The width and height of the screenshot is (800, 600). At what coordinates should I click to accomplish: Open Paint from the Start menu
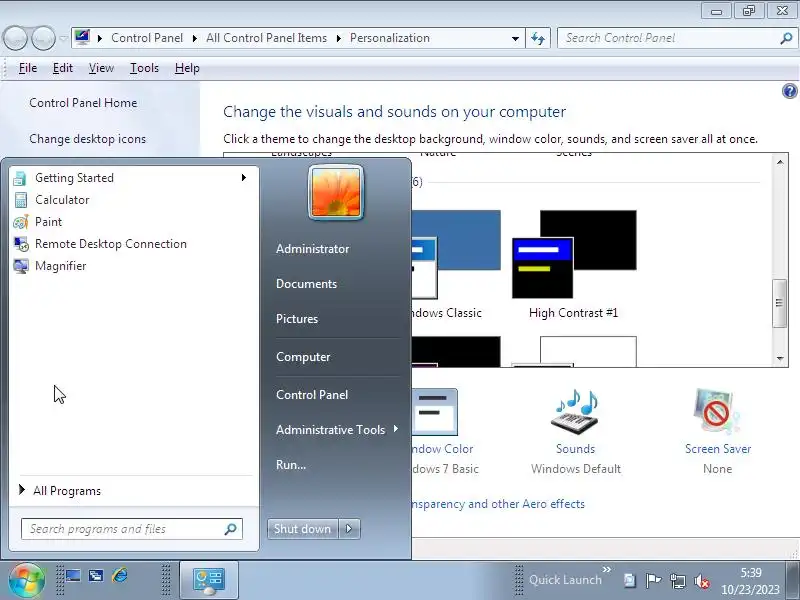pos(134,221)
